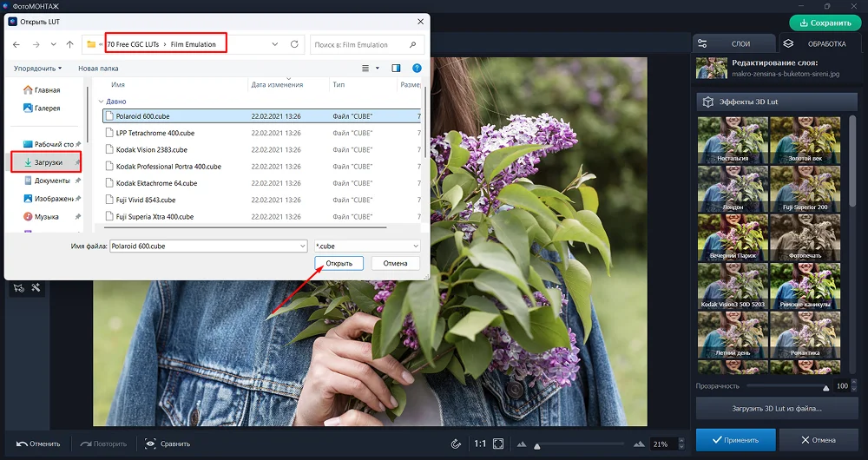Select Kodak Ektachrome 64.cube file
Image resolution: width=868 pixels, height=460 pixels.
[261, 182]
